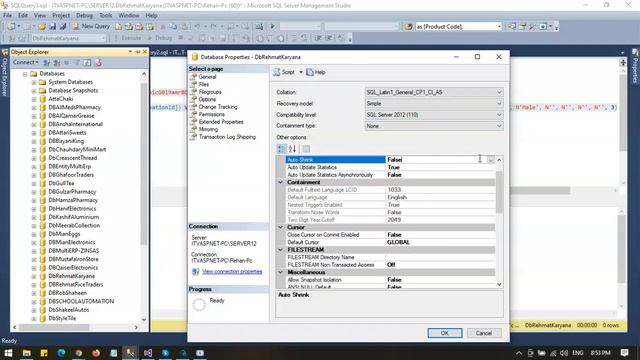The width and height of the screenshot is (640, 360).
Task: Click the Property Pages icon in grid toolbar
Action: pyautogui.click(x=306, y=149)
